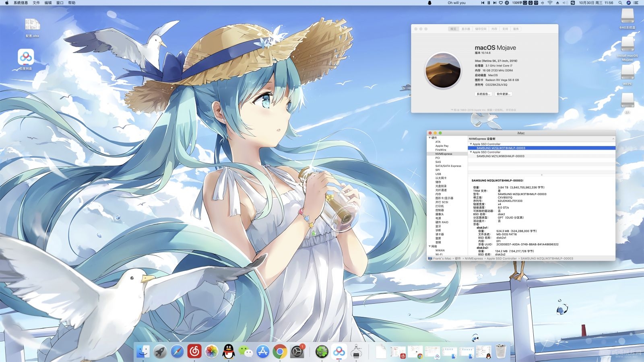The height and width of the screenshot is (362, 644).
Task: Open the Trash in the Dock
Action: coord(501,352)
